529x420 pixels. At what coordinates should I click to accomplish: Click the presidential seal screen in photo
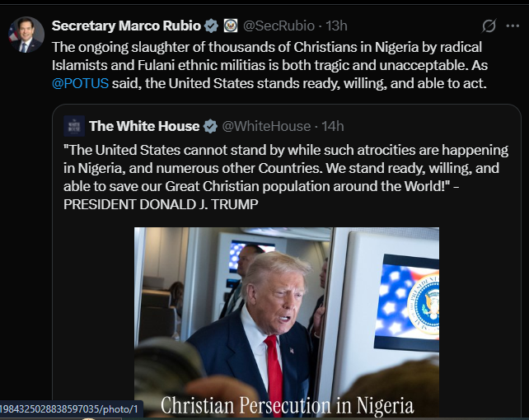point(407,303)
